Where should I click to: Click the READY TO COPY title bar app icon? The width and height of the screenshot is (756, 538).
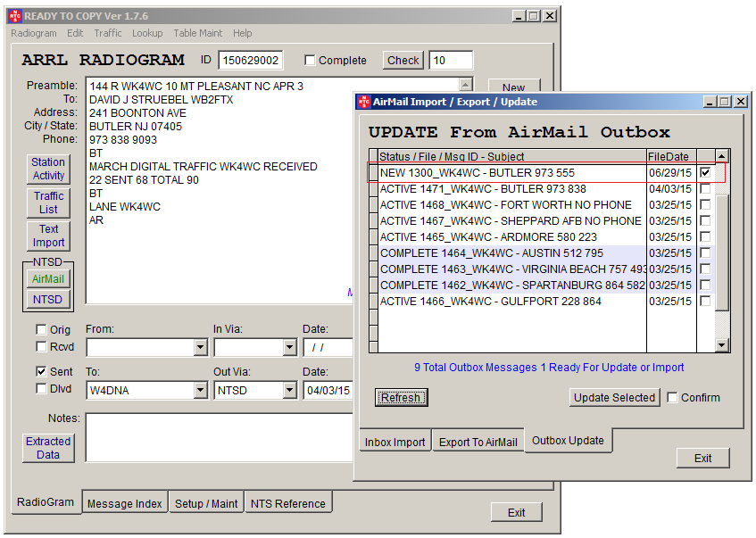(x=15, y=16)
